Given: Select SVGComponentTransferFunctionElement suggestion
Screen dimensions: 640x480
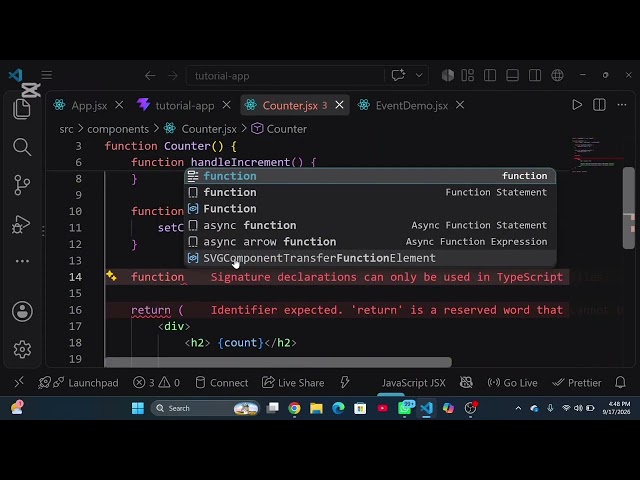Looking at the screenshot, I should pos(371,258).
